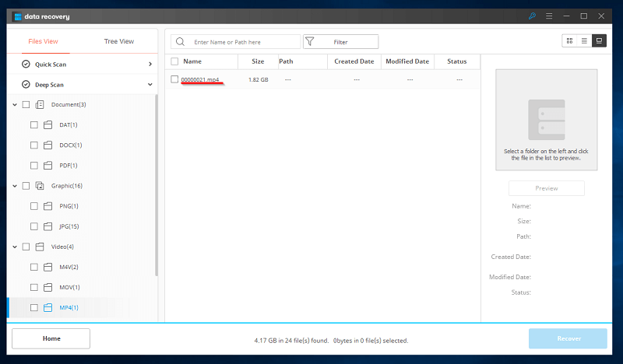The image size is (623, 364).
Task: Tick the M4V(2) checkbox
Action: click(x=34, y=267)
